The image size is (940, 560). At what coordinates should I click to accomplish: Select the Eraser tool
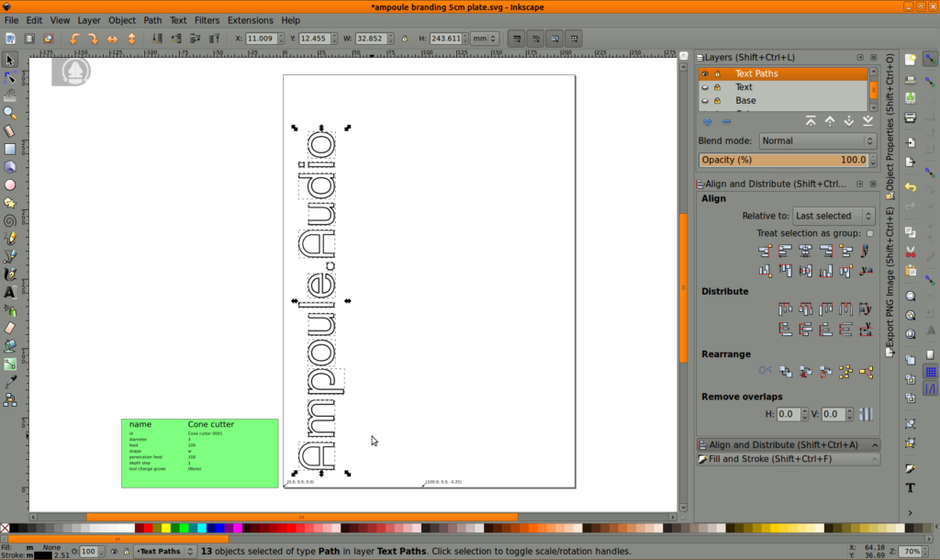(x=9, y=328)
